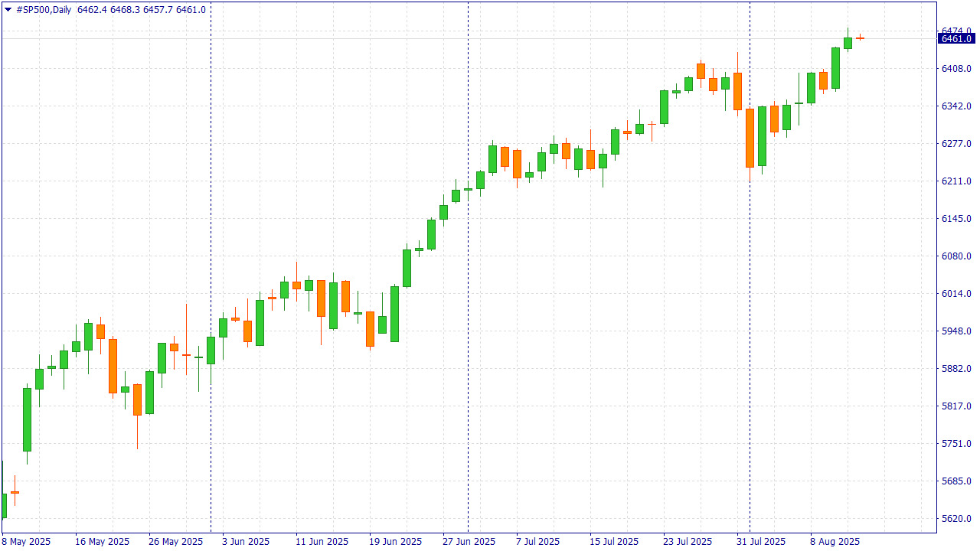Click the 15 Jul 2025 date label
The height and width of the screenshot is (551, 980).
tap(614, 541)
